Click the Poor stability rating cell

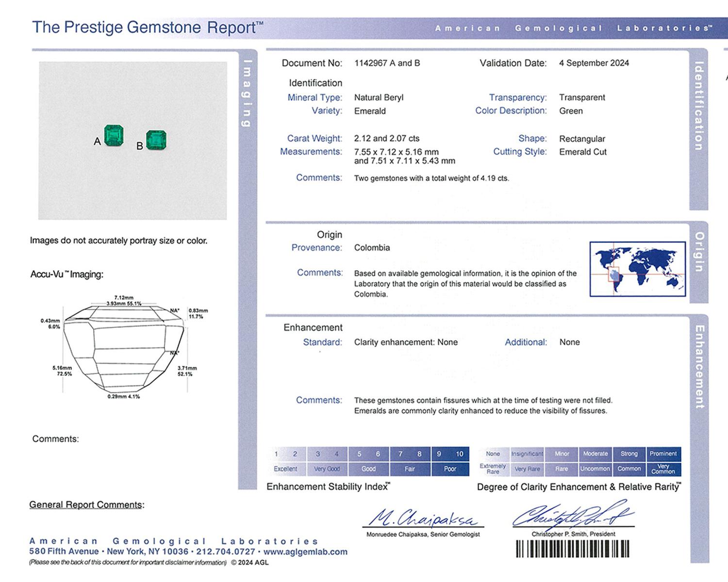[x=450, y=469]
